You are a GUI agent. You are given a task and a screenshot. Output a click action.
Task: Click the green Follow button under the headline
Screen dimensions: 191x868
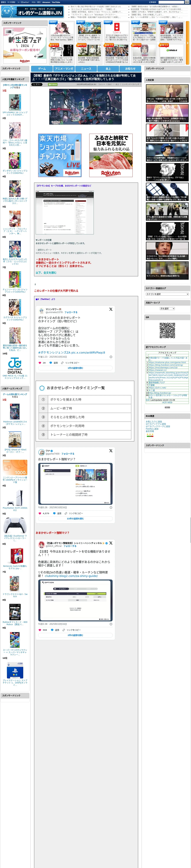pos(53,85)
